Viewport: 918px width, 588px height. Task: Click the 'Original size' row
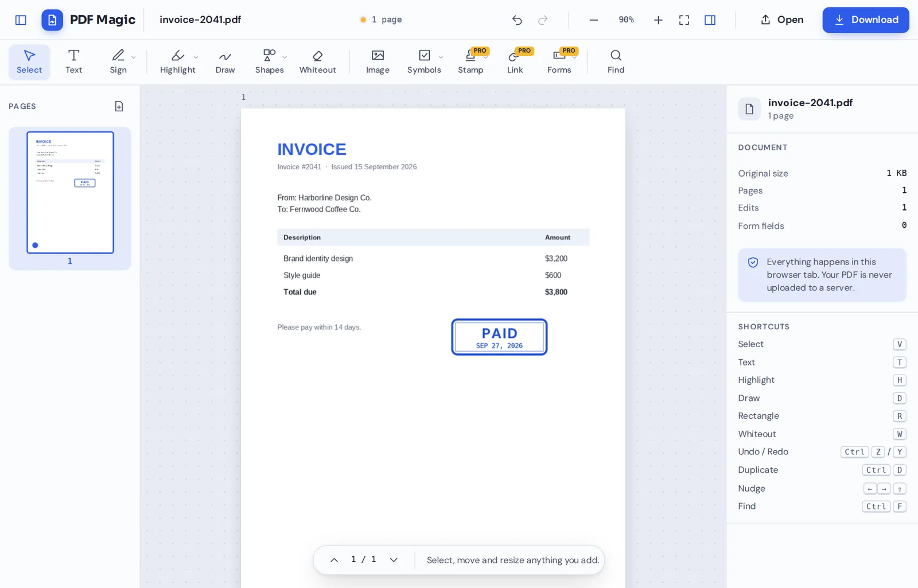[x=822, y=173]
